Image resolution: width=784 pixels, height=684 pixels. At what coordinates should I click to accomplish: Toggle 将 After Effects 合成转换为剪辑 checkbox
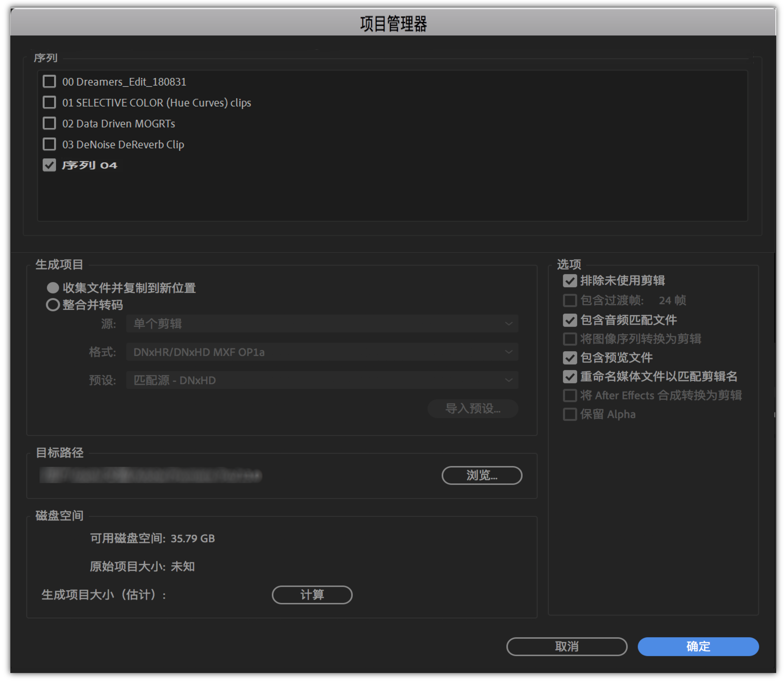pos(570,395)
